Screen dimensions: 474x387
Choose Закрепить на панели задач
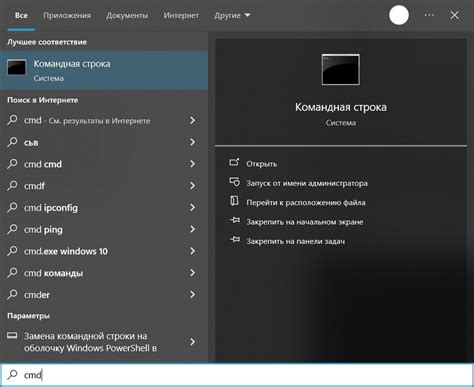296,241
